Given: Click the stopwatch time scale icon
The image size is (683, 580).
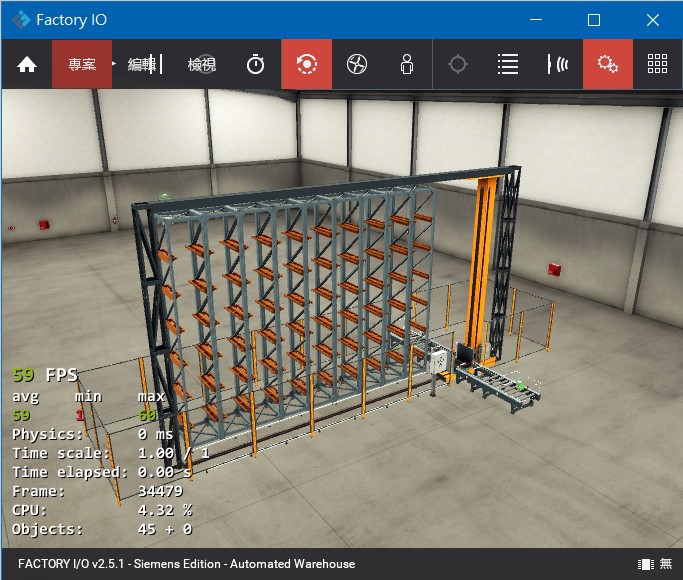Looking at the screenshot, I should (x=256, y=64).
